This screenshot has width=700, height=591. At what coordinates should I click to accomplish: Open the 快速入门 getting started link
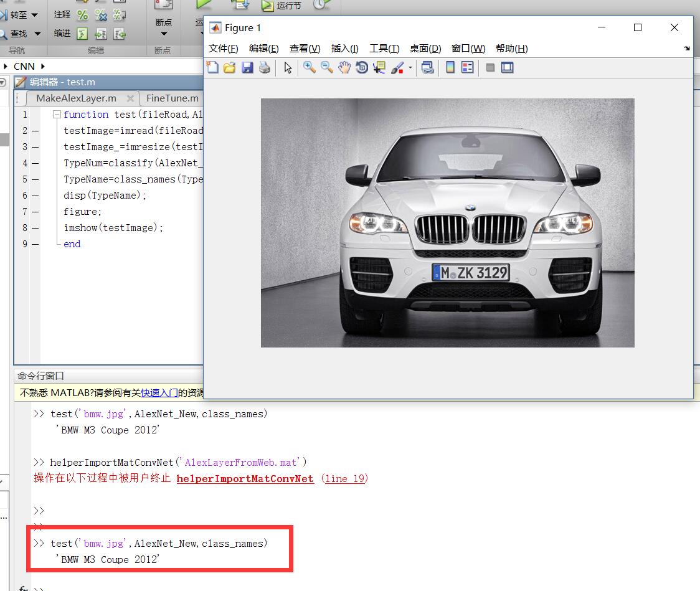tap(159, 393)
